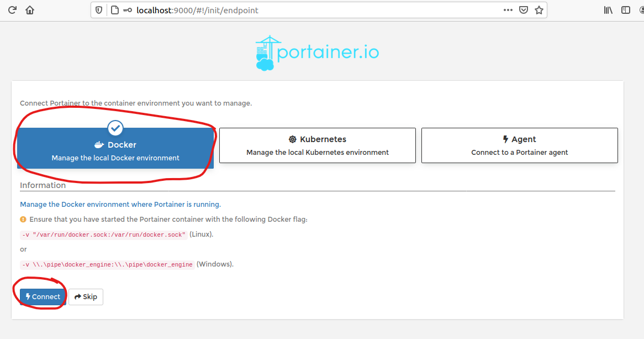Select the Agent environment option
644x339 pixels.
click(x=520, y=145)
